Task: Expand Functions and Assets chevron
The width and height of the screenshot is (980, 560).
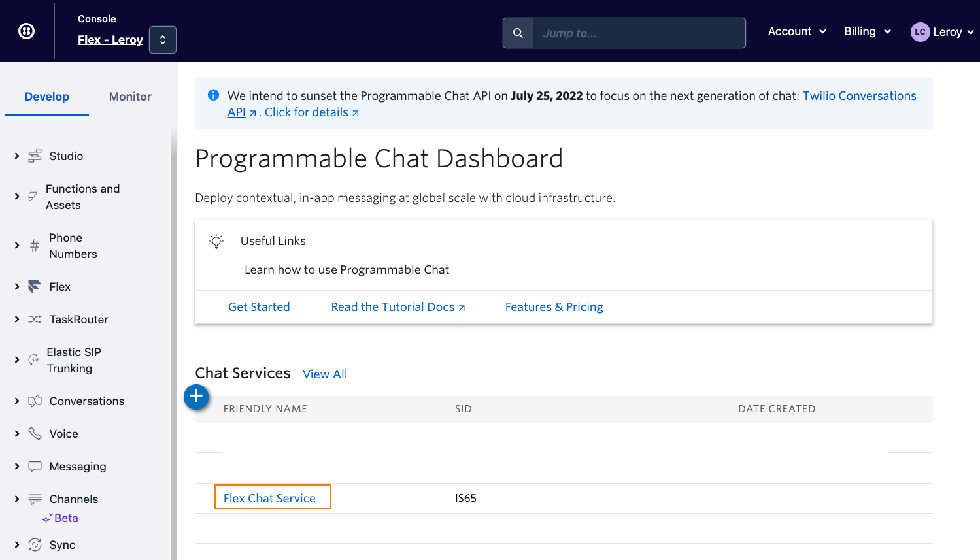Action: 17,197
